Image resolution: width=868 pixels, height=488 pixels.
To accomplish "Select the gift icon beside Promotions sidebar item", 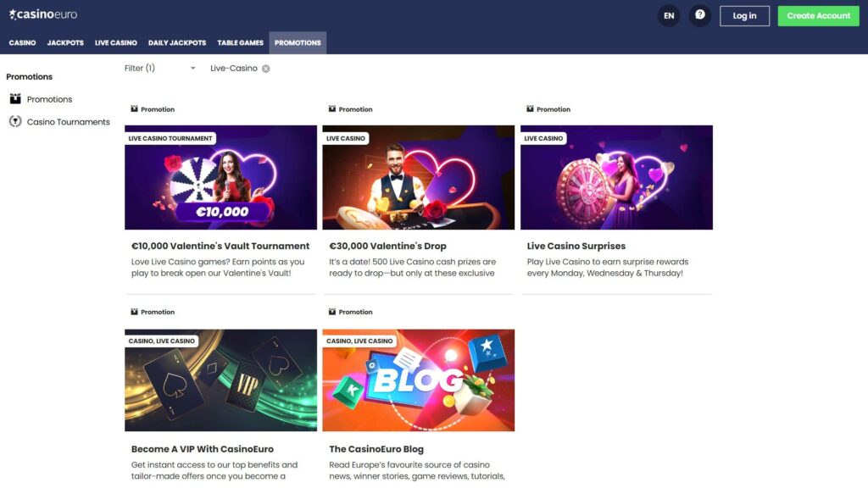I will tap(14, 99).
